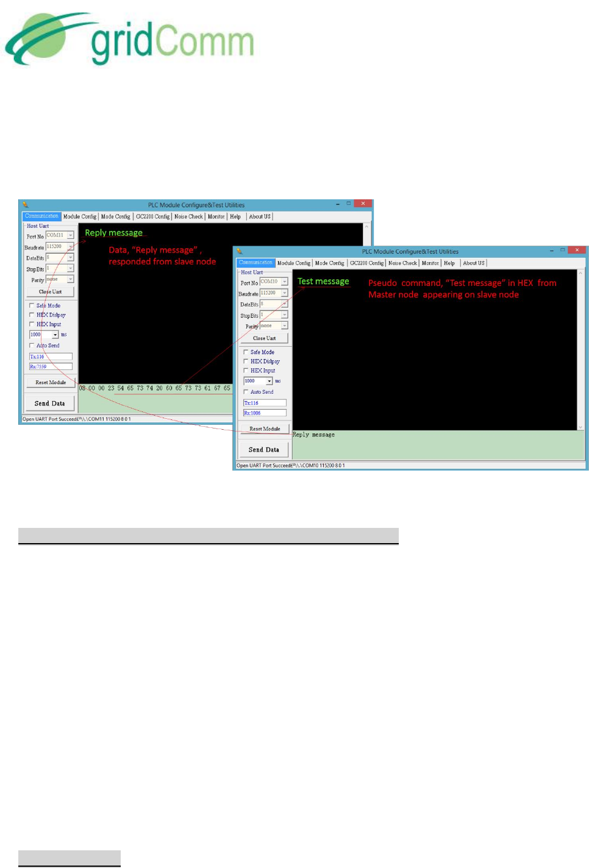589x868 pixels.
Task: Expand Port No dropdown showing COM11
Action: (71, 235)
